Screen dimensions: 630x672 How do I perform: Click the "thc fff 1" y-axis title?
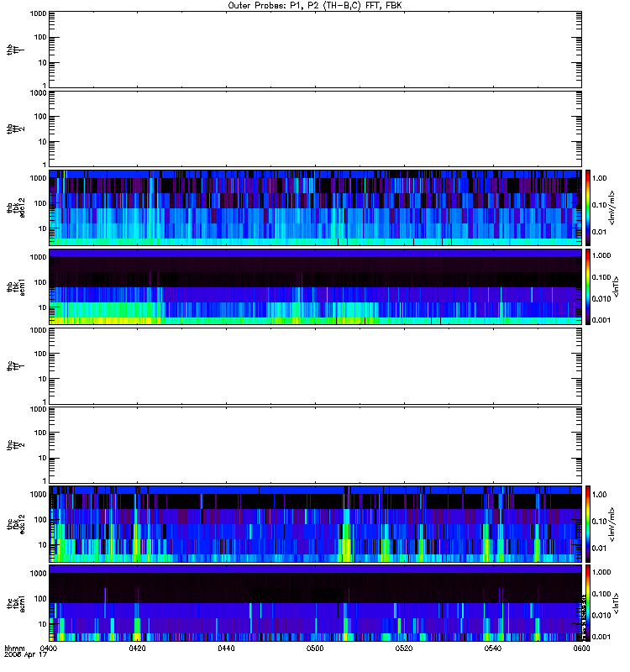pyautogui.click(x=16, y=366)
